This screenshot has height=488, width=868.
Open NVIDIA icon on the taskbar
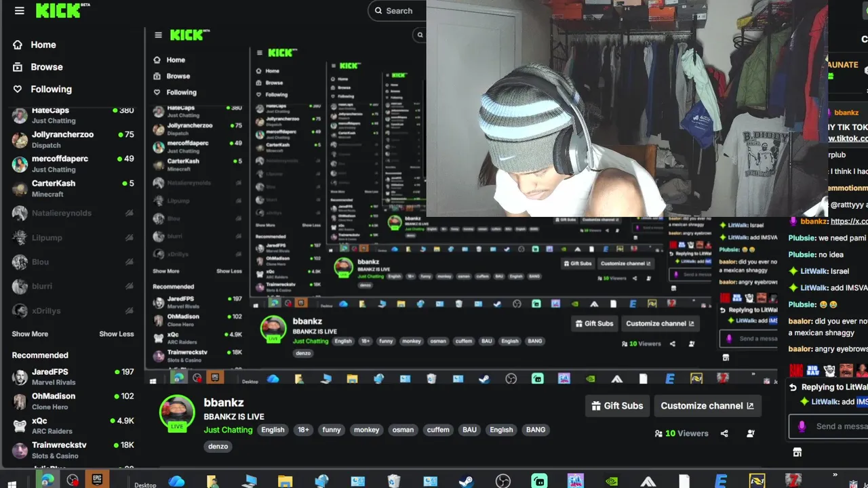click(612, 481)
